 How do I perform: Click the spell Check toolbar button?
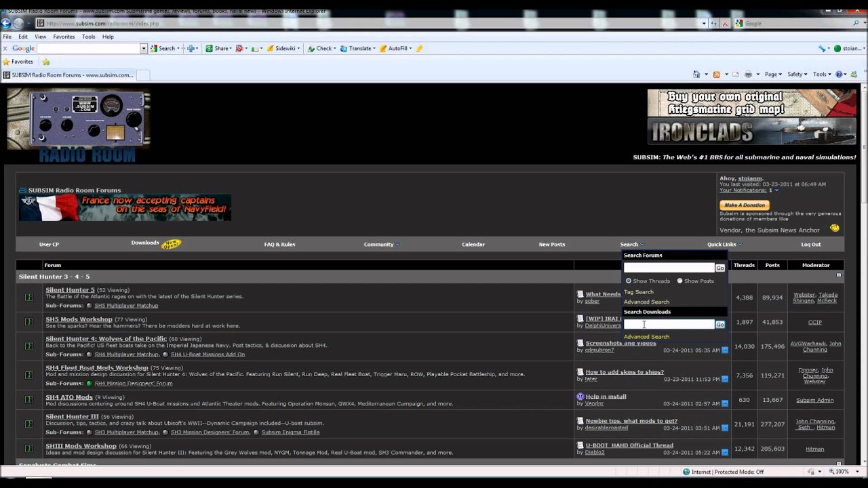[x=321, y=48]
